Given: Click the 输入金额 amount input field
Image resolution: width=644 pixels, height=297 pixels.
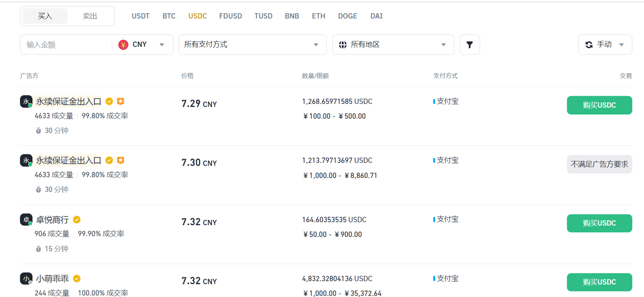Looking at the screenshot, I should (x=66, y=44).
